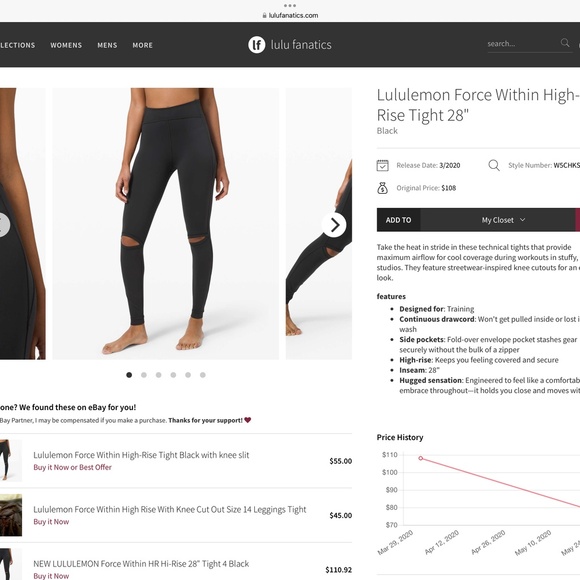Open the MENS menu
580x580 pixels.
pos(107,45)
